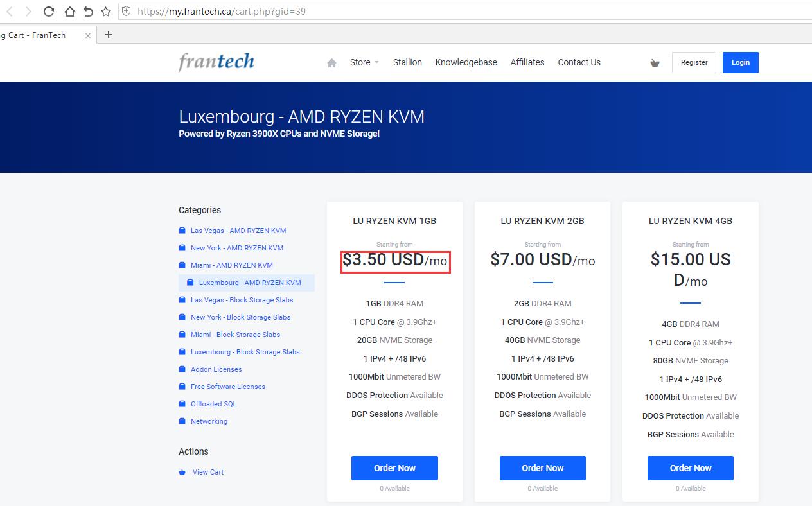The image size is (812, 506).
Task: Open the Stallion menu item
Action: (x=407, y=62)
